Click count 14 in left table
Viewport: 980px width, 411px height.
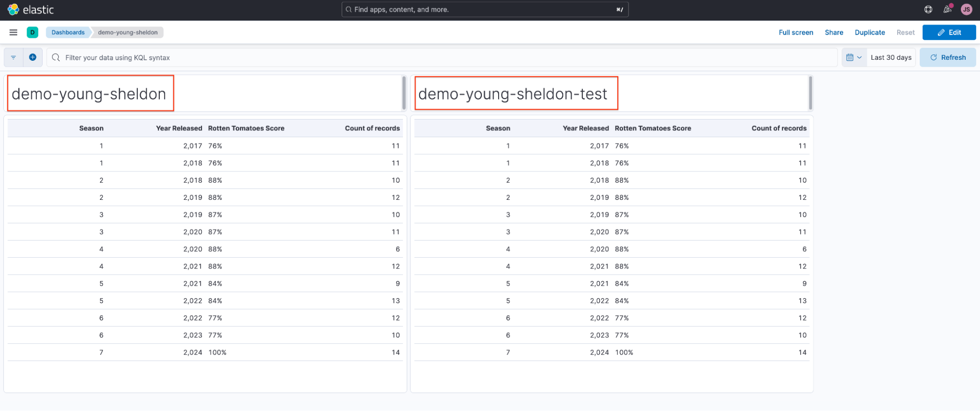click(x=396, y=352)
